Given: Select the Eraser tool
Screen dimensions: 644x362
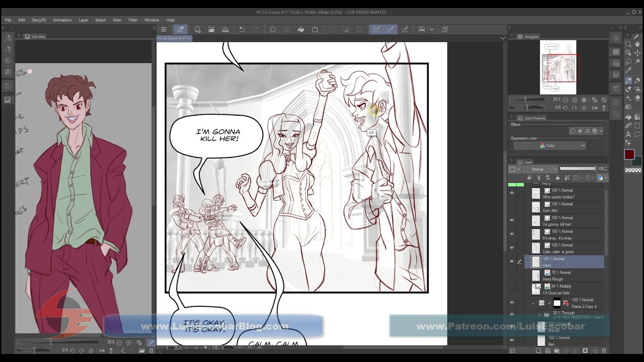Looking at the screenshot, I should point(637,98).
